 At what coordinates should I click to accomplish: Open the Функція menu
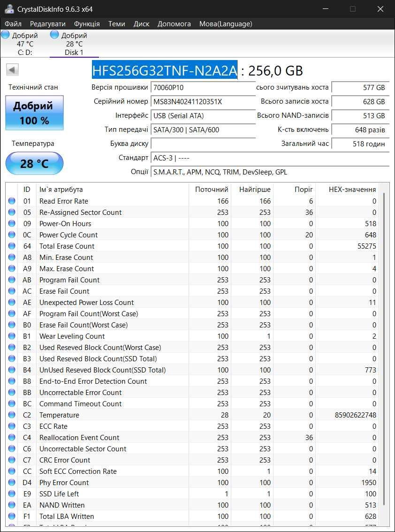[x=87, y=24]
